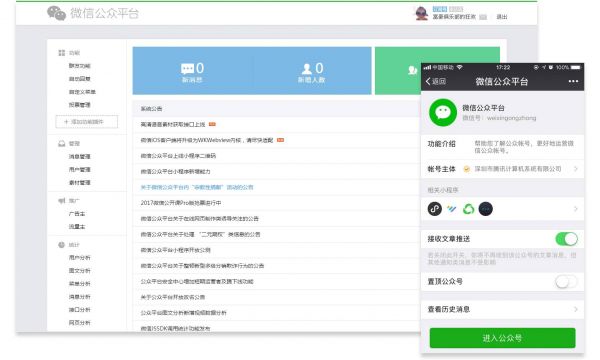
Task: Open announcement 微信公众平台小程序开放公测
Action: 175,250
